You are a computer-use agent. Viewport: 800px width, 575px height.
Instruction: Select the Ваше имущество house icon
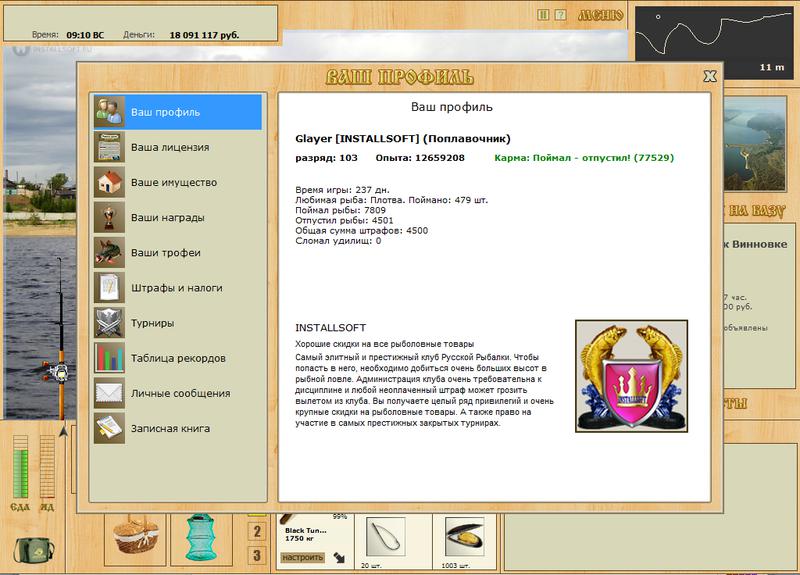coord(109,182)
